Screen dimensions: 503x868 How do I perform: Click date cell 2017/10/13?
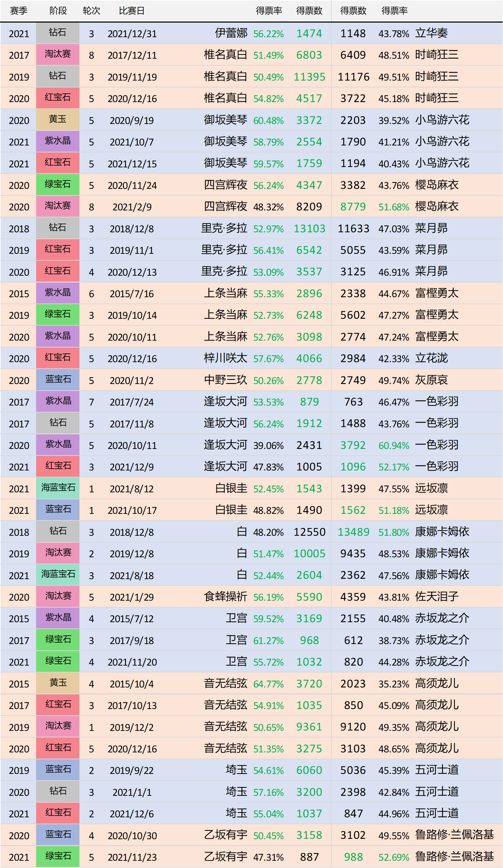pos(132,706)
